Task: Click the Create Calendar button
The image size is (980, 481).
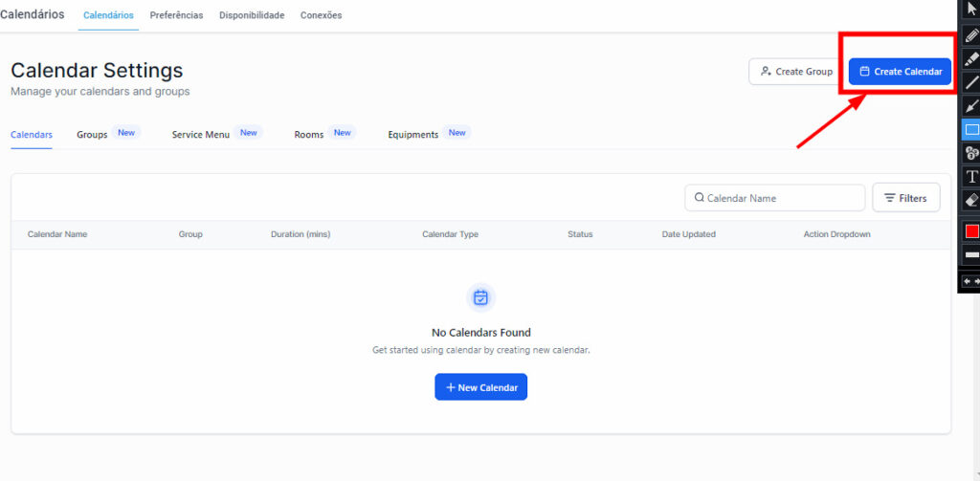Action: (x=900, y=72)
